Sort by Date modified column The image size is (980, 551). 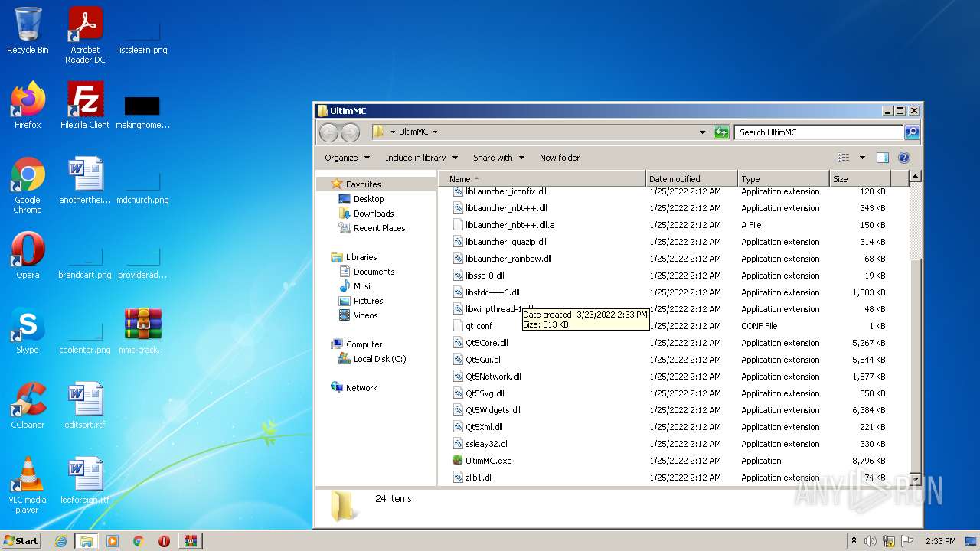(691, 179)
